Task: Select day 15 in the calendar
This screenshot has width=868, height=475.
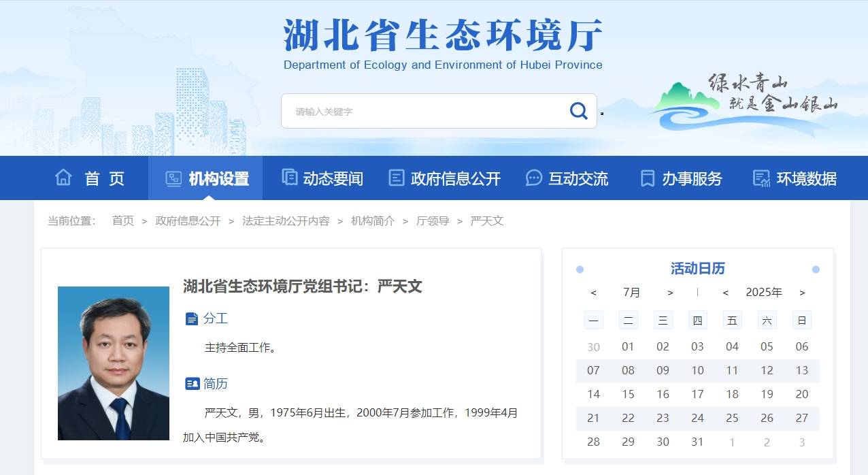Action: 628,394
